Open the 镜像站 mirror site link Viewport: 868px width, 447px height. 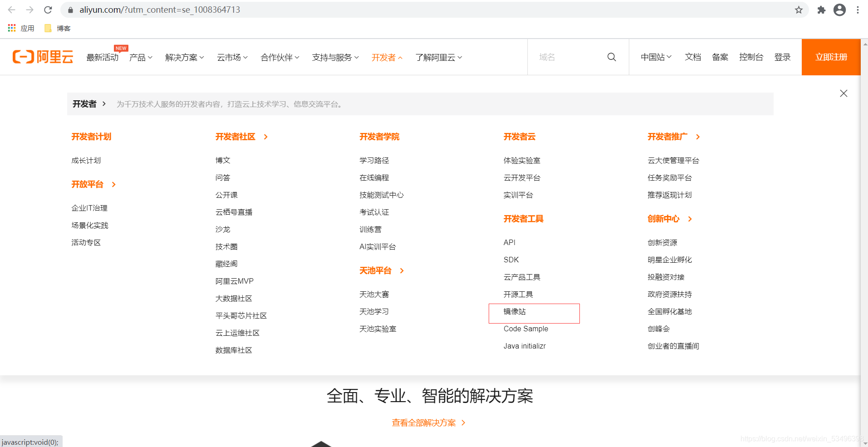click(515, 311)
